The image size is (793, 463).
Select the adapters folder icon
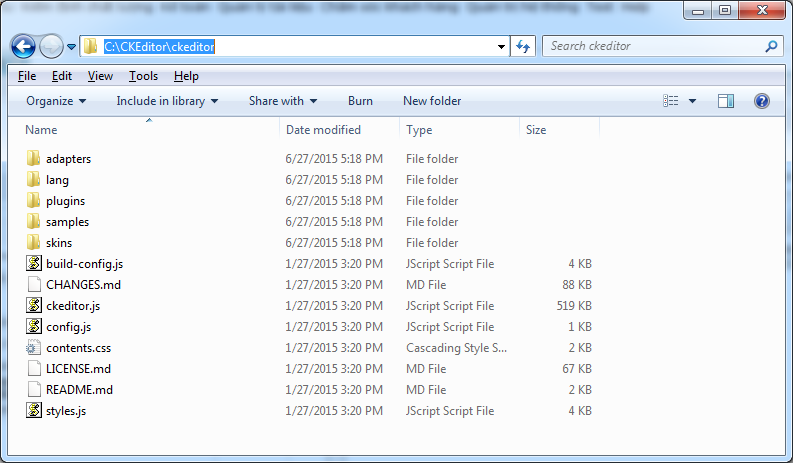pyautogui.click(x=33, y=158)
